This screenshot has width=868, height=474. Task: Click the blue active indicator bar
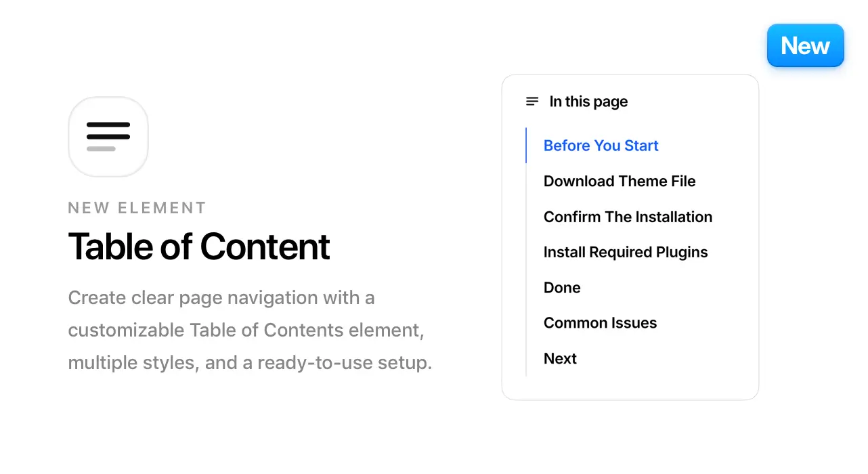(x=526, y=146)
